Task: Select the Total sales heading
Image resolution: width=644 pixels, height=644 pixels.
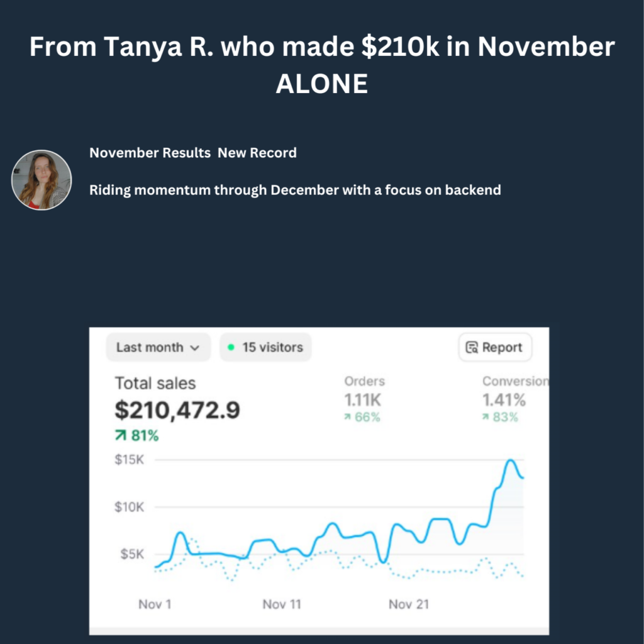Action: (155, 384)
